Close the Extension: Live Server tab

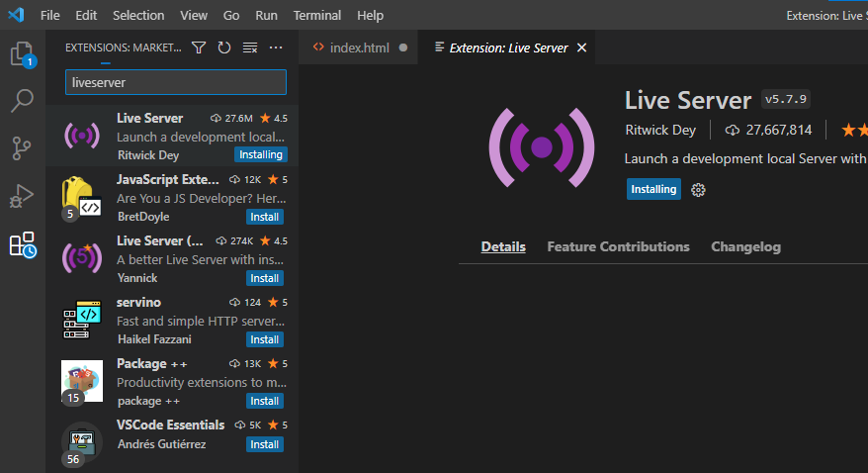(x=582, y=47)
